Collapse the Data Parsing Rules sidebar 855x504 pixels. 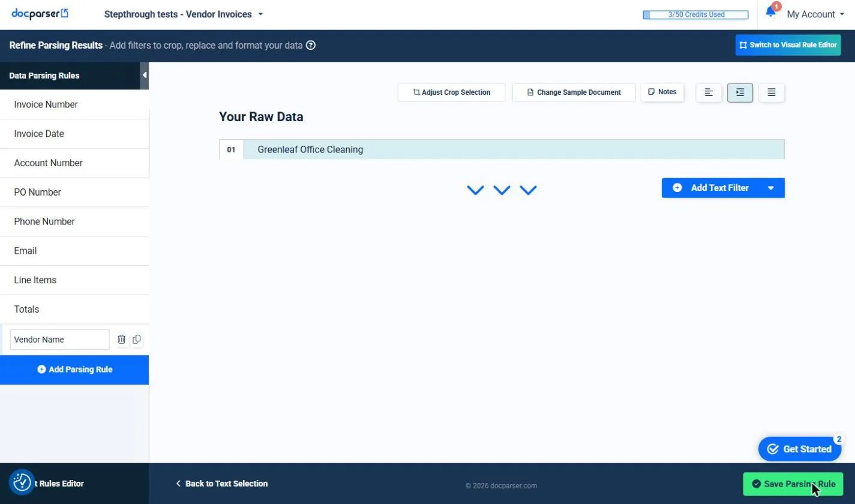click(145, 76)
